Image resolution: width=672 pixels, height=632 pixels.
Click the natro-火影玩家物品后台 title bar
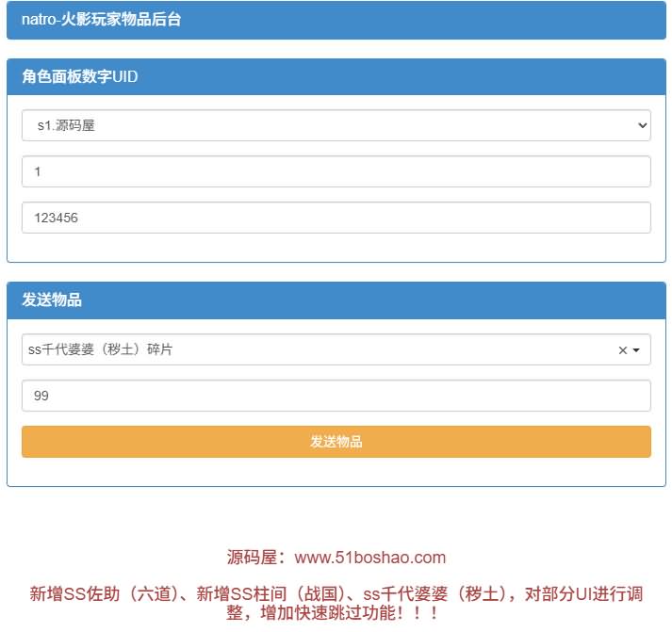pyautogui.click(x=336, y=21)
